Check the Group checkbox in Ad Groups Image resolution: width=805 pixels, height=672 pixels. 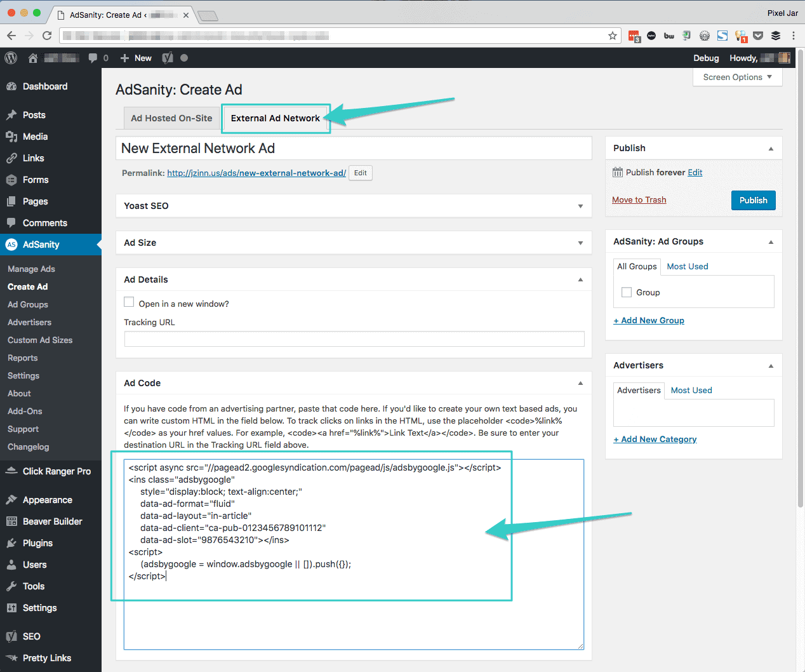(x=627, y=292)
